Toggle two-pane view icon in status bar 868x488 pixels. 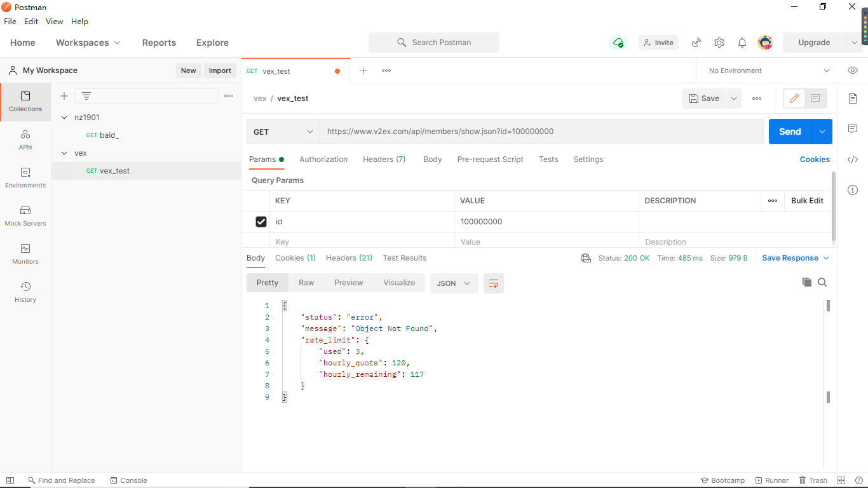tap(841, 480)
